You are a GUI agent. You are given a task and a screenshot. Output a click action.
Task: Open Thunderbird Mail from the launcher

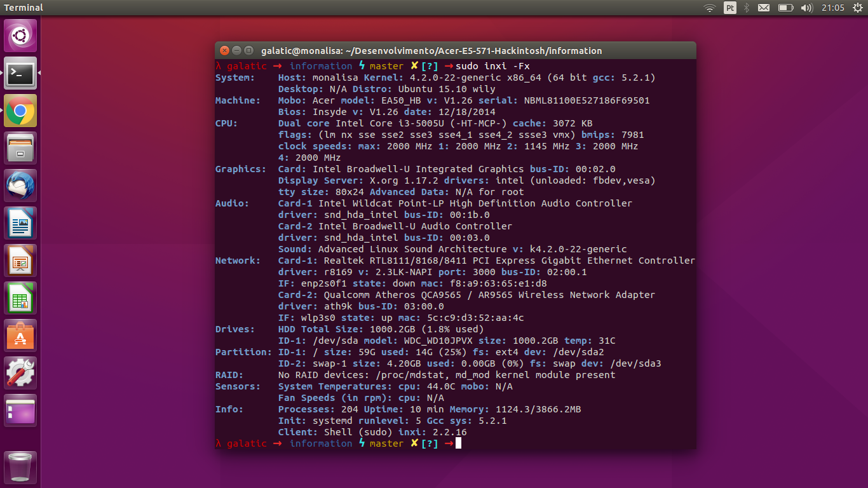20,186
